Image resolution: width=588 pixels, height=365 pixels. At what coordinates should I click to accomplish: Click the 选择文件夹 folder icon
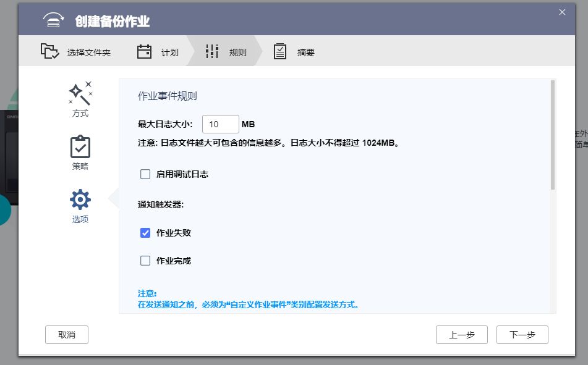point(49,52)
